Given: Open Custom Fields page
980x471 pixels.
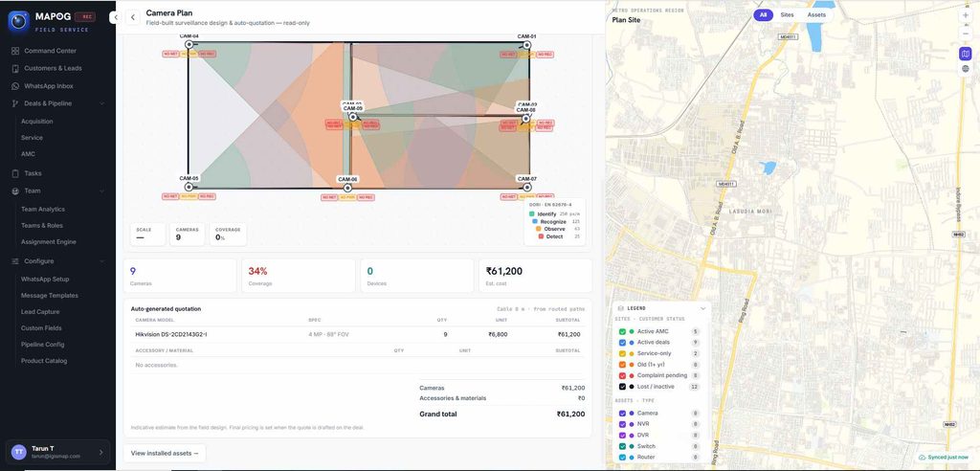Looking at the screenshot, I should pos(41,328).
